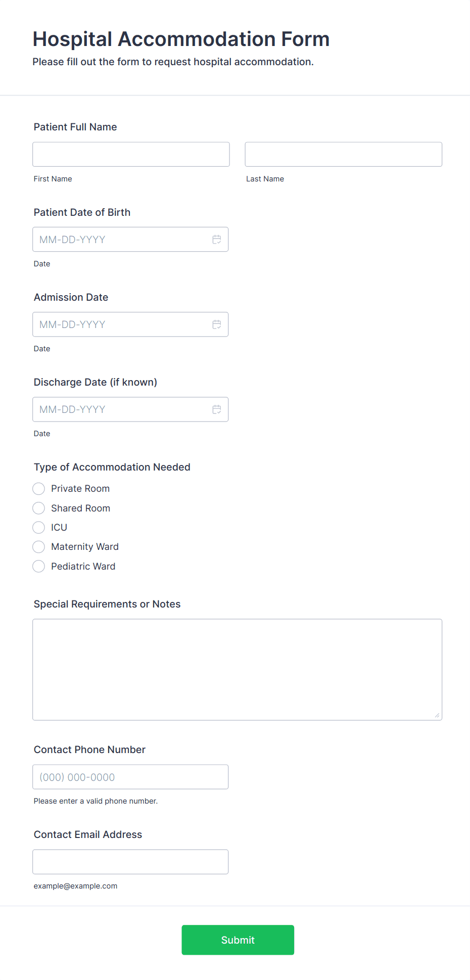Viewport: 470px width, 980px height.
Task: Focus the Last Name text box
Action: coord(343,154)
